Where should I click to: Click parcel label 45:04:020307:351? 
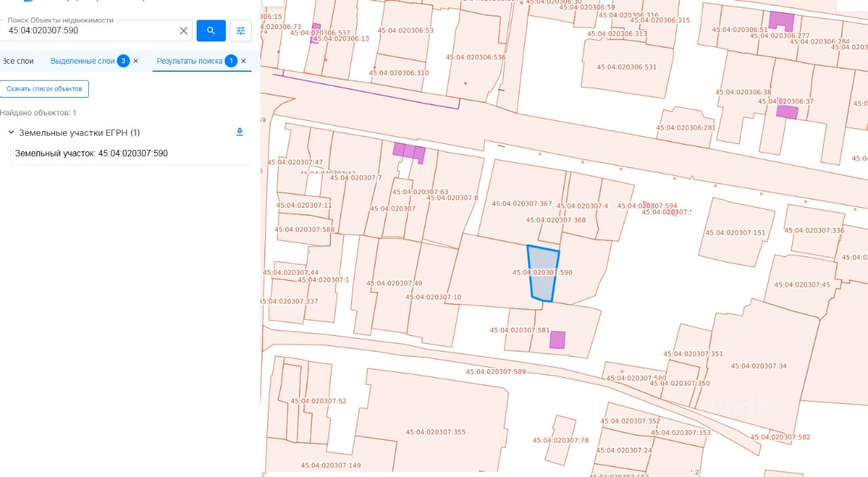tap(693, 354)
